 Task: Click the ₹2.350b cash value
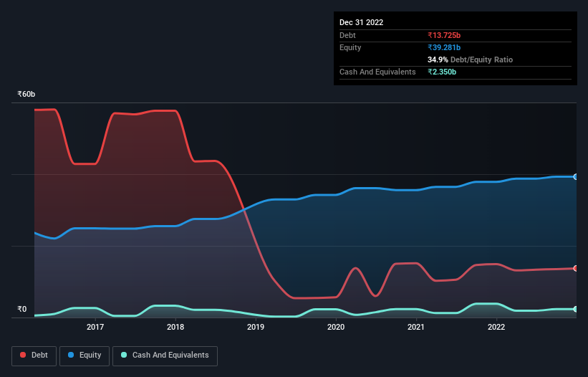(x=442, y=72)
